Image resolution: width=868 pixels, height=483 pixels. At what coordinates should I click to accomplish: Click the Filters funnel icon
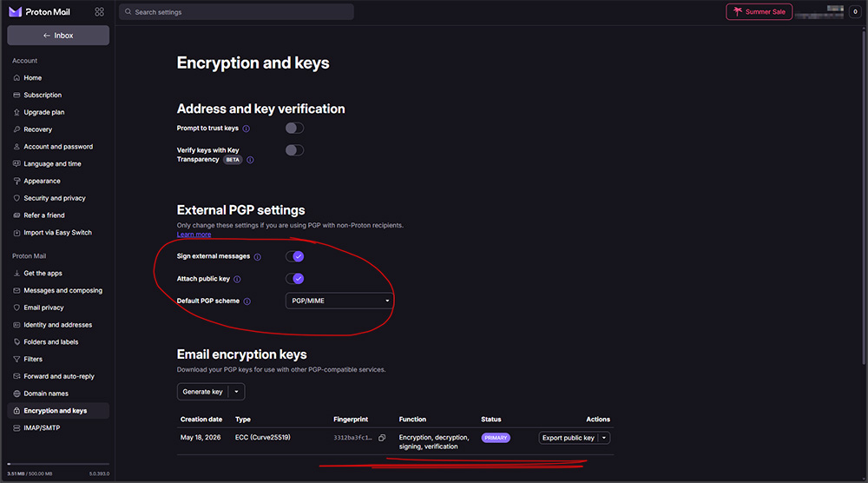coord(16,359)
